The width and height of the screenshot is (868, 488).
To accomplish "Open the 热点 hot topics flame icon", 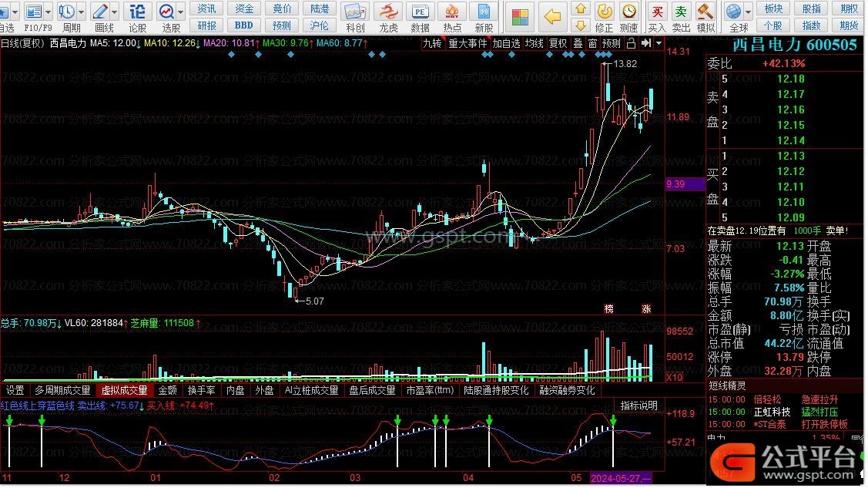I will point(452,11).
